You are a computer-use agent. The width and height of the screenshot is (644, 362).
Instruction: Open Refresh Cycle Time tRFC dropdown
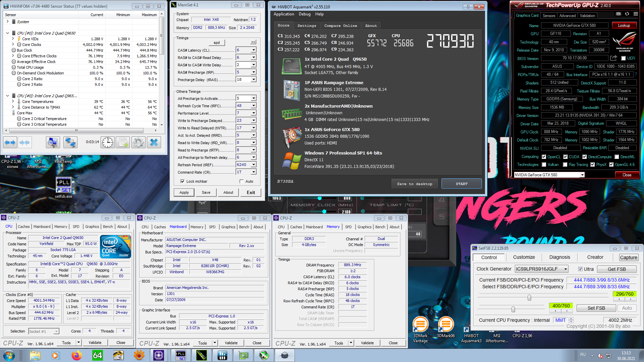(x=254, y=106)
